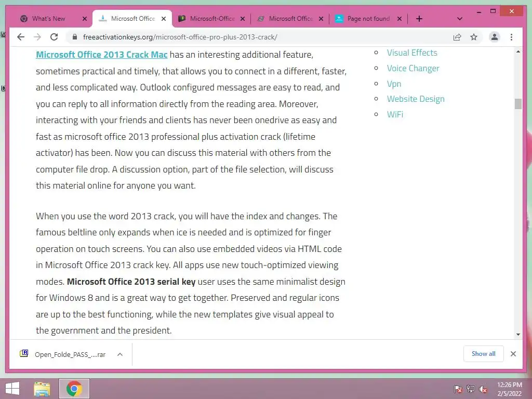View site info via the padlock icon
The height and width of the screenshot is (399, 532).
click(75, 37)
